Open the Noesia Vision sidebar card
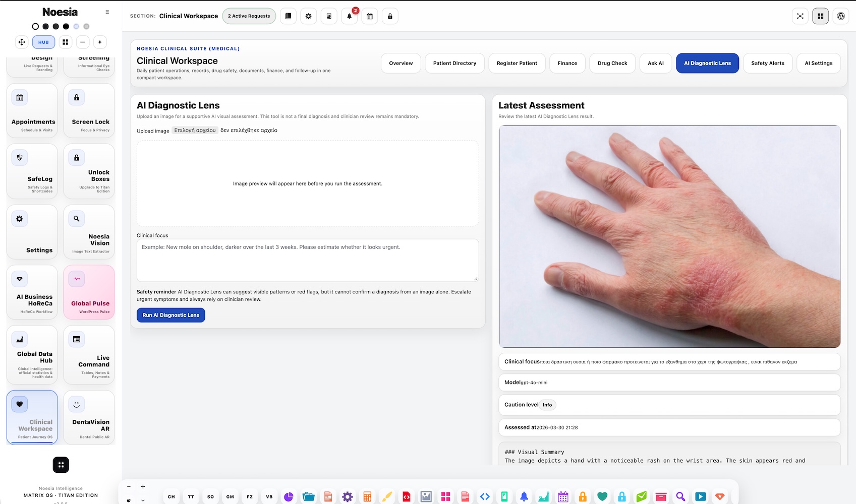Viewport: 856px width, 504px height. click(89, 232)
